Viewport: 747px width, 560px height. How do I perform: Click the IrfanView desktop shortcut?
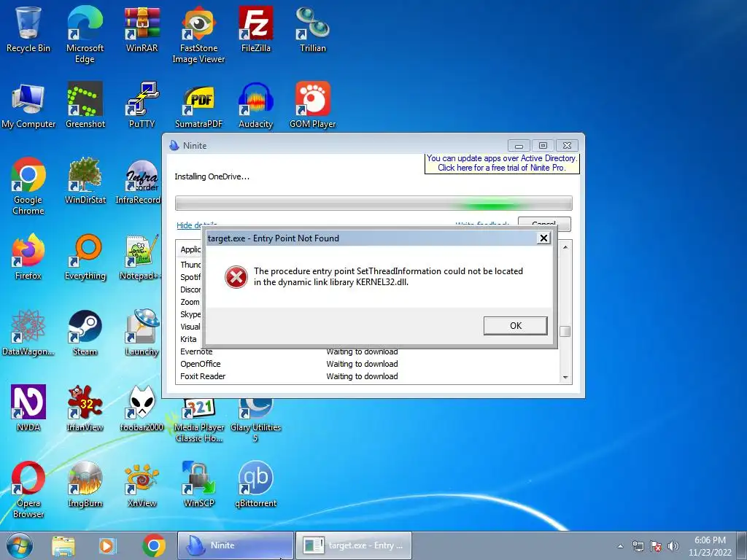(x=85, y=408)
